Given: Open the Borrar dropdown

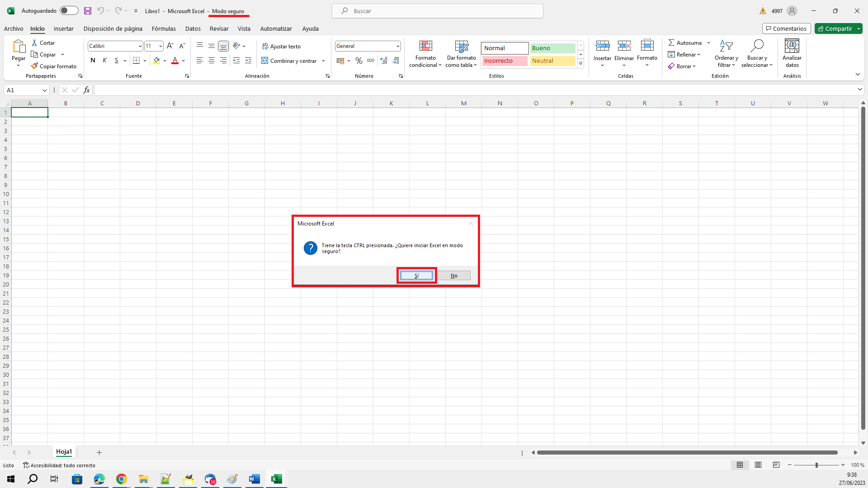Looking at the screenshot, I should coord(682,66).
